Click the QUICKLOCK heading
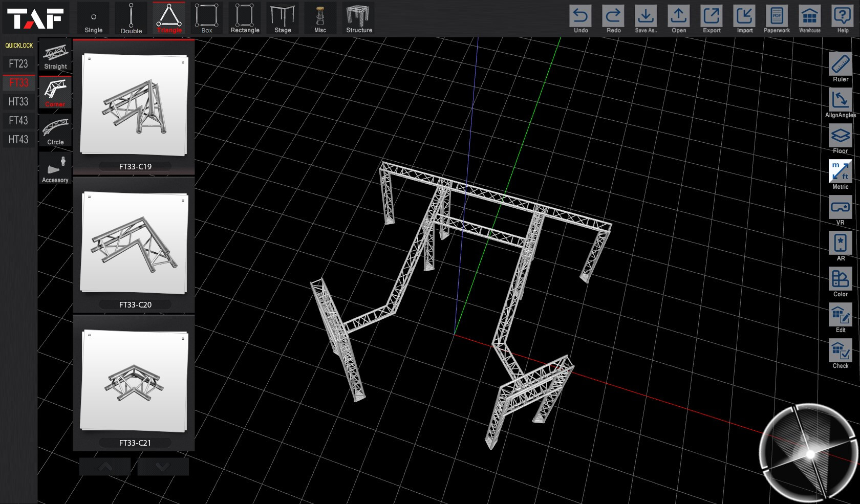 click(x=19, y=46)
